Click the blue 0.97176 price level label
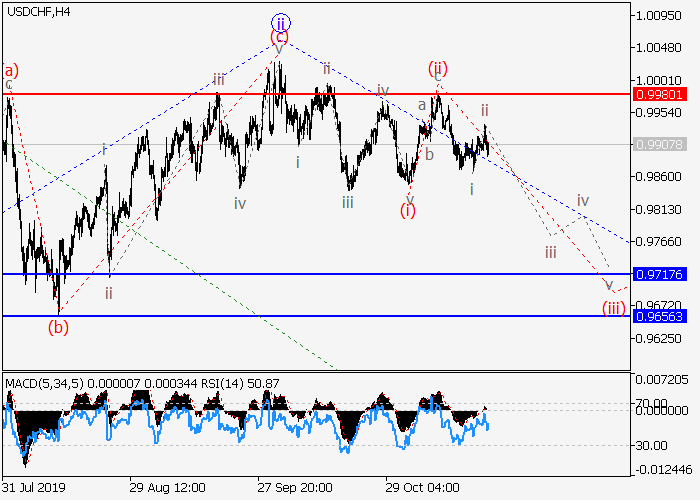The height and width of the screenshot is (500, 700). (x=659, y=274)
